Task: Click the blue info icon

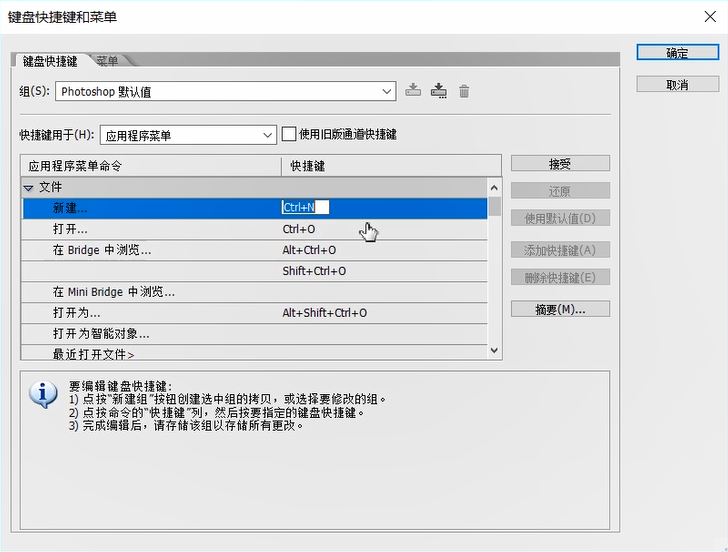Action: pyautogui.click(x=43, y=394)
